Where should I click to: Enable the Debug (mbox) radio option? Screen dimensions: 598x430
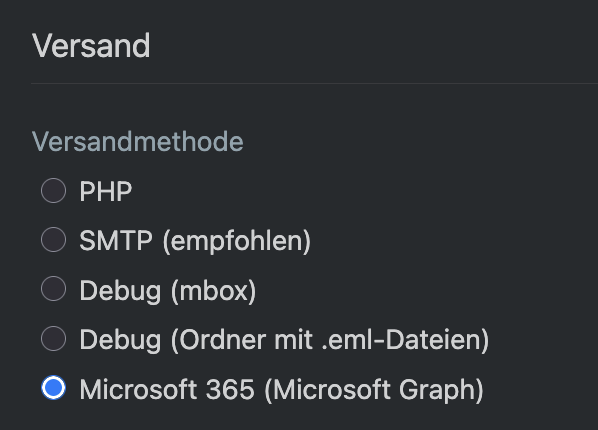click(x=53, y=289)
